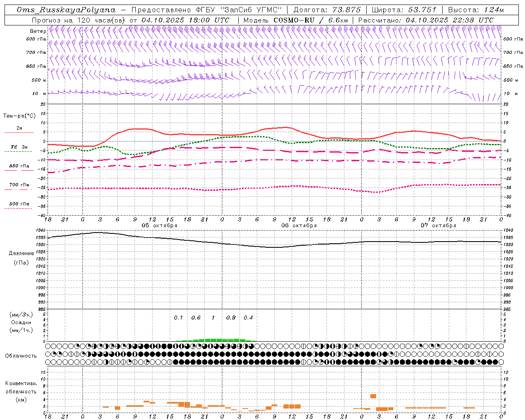Click the black pressure curve line
The width and height of the screenshot is (525, 420).
(274, 241)
